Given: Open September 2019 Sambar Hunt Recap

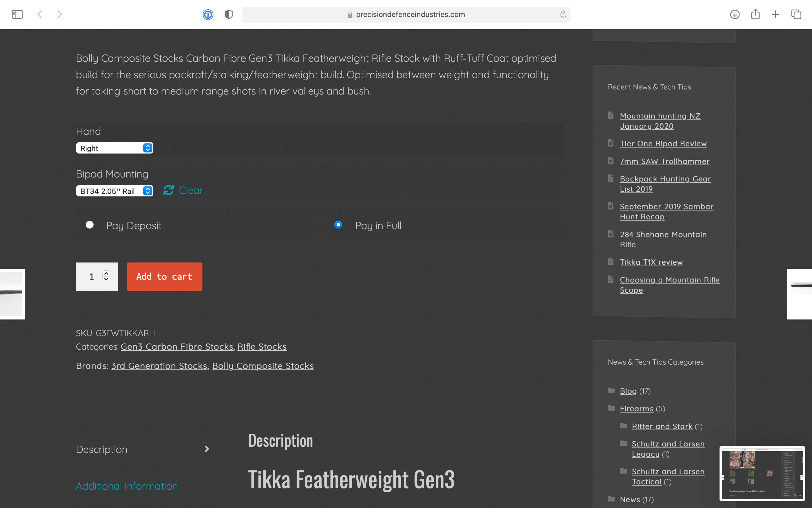Looking at the screenshot, I should click(667, 211).
